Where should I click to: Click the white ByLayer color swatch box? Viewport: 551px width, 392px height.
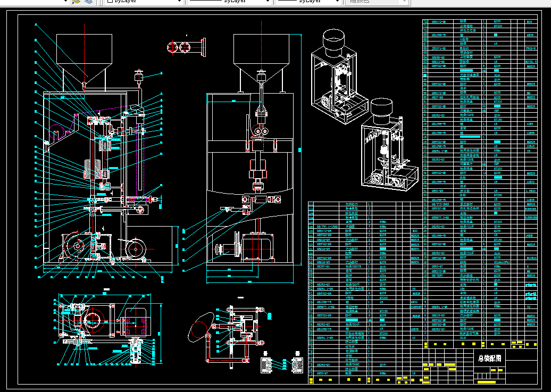point(110,1)
